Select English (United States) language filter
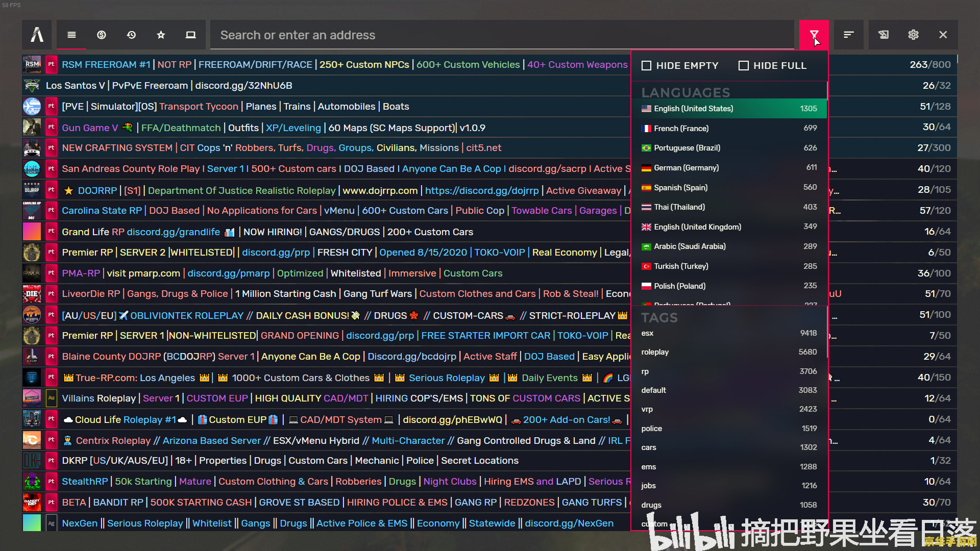 pyautogui.click(x=729, y=109)
